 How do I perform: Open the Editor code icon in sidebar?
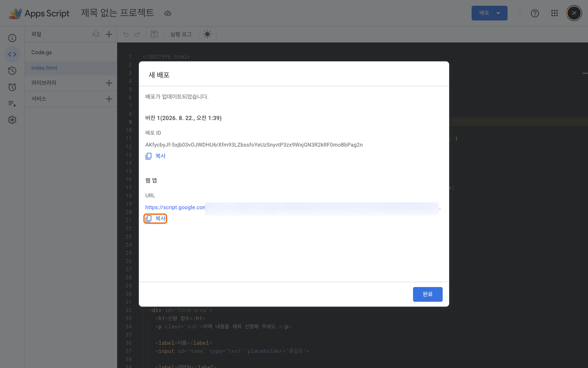[12, 54]
